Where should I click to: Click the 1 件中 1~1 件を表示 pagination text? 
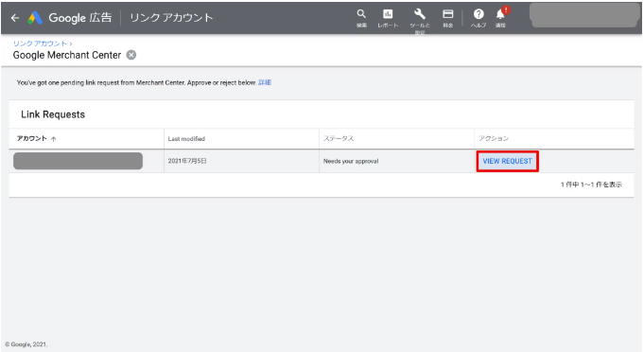591,185
